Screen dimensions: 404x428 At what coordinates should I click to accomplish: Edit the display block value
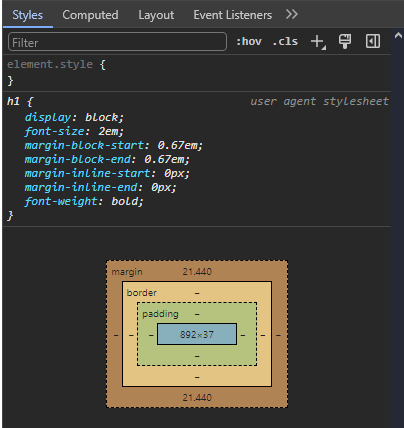101,117
